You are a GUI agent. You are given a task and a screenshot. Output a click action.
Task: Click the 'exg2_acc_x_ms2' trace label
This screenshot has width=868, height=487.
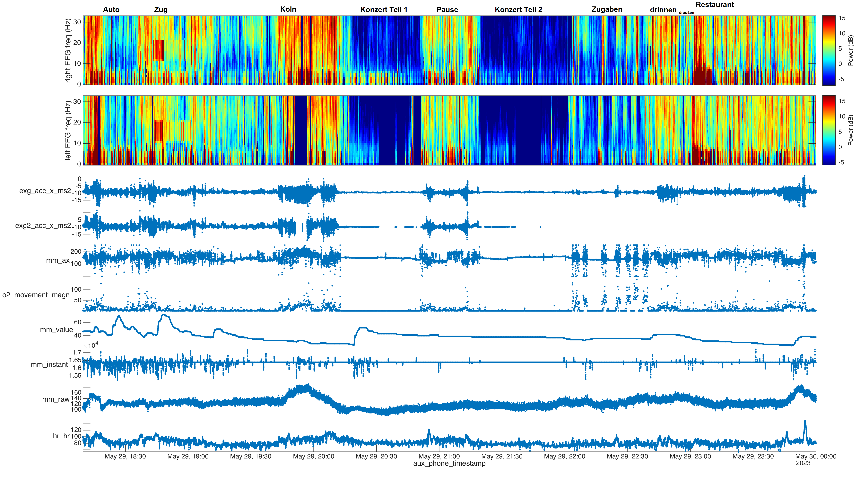point(43,226)
